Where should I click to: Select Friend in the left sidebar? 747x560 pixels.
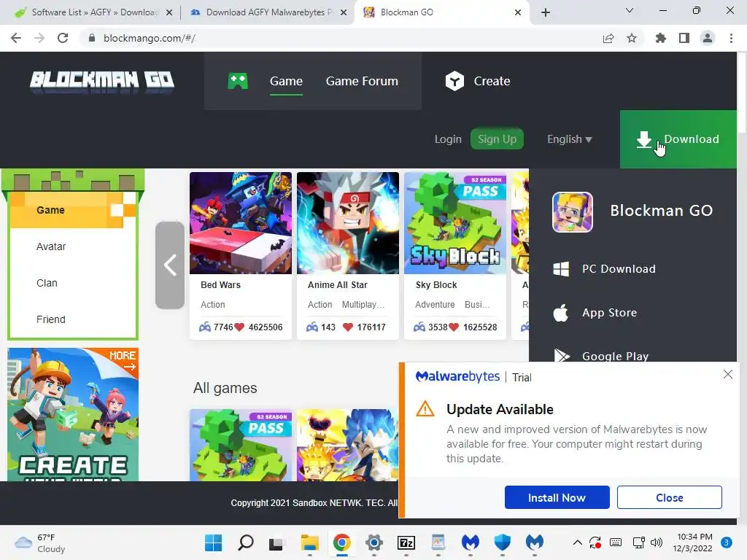(x=50, y=319)
